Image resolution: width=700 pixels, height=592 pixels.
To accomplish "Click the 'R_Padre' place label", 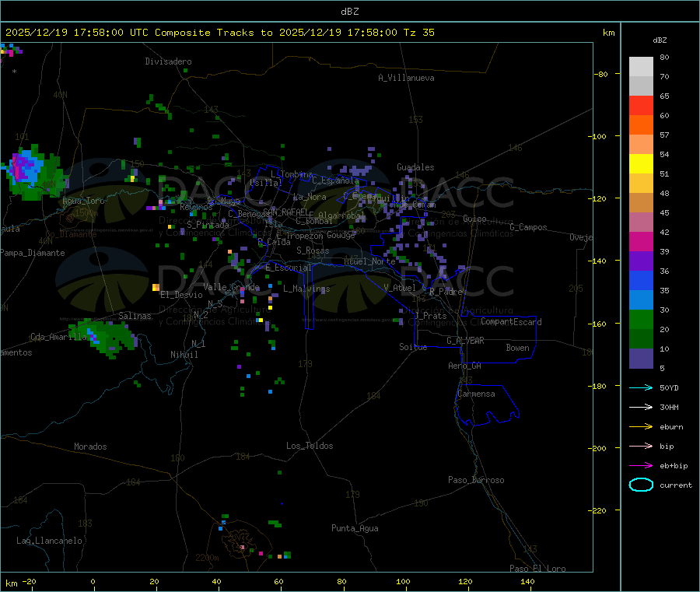I will point(446,292).
